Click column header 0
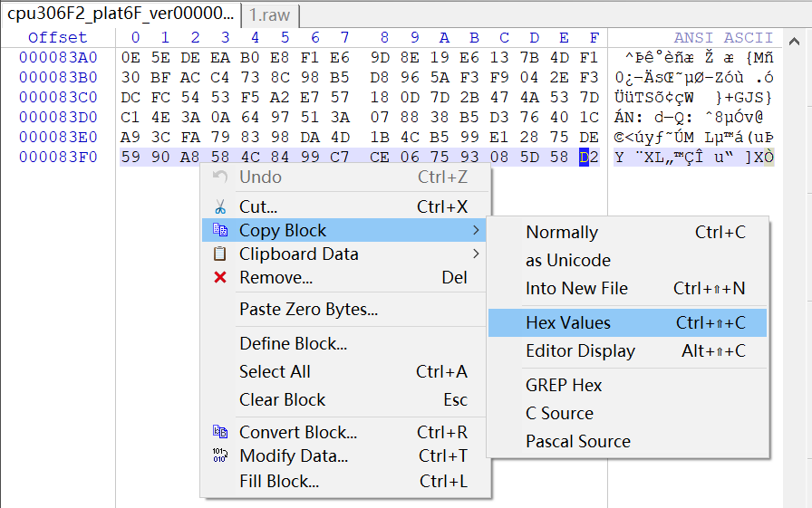 [135, 38]
